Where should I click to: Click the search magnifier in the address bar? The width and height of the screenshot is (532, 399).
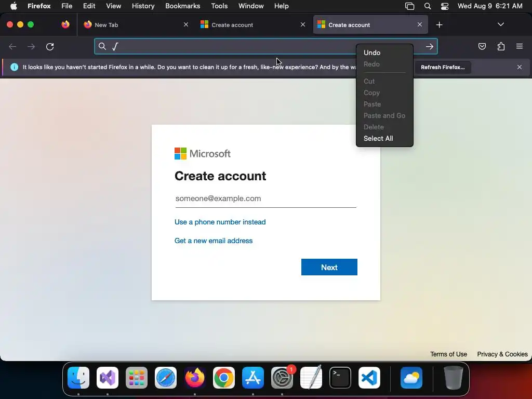pos(102,46)
